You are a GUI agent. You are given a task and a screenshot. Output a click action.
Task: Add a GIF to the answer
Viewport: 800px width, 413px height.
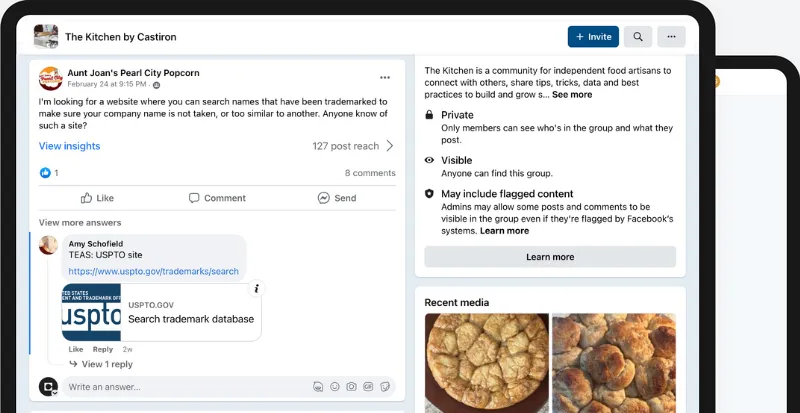[x=368, y=387]
